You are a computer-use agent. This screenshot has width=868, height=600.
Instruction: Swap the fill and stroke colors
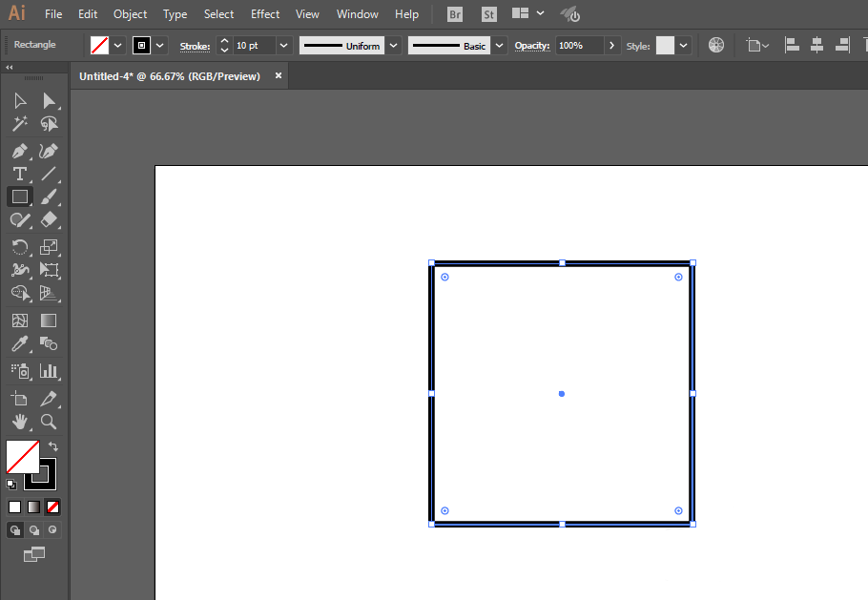[x=53, y=445]
